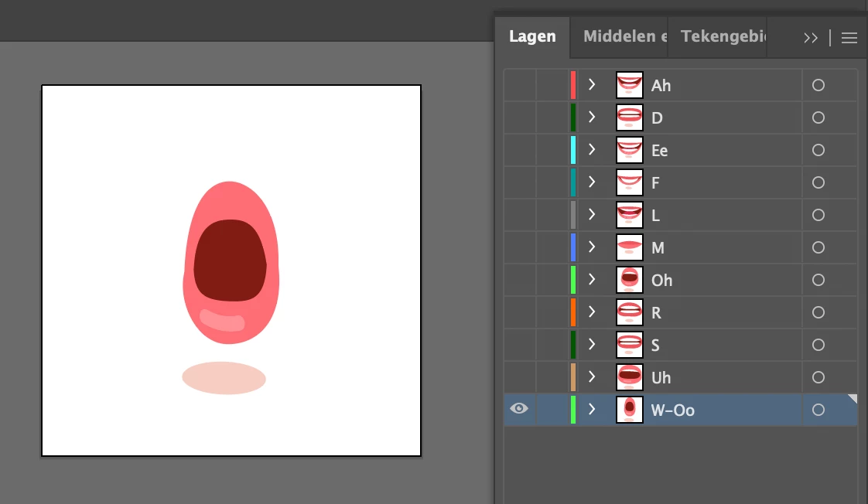
Task: Click the target circle of the Oh layer
Action: [x=818, y=280]
